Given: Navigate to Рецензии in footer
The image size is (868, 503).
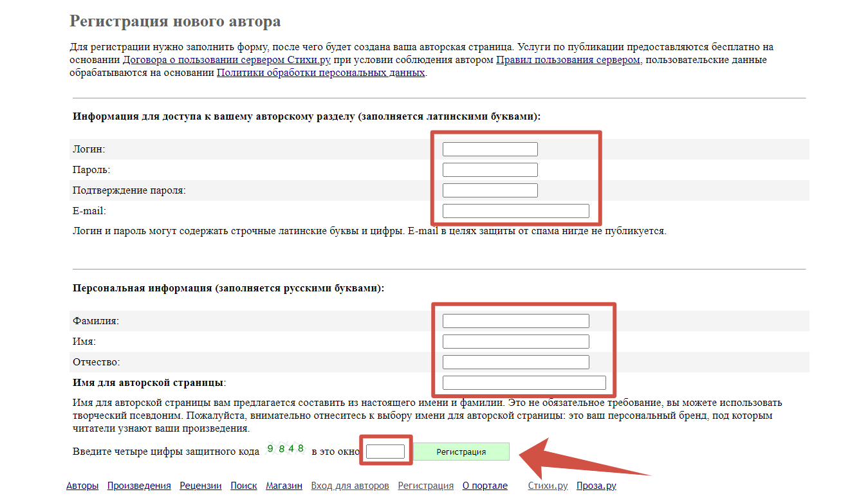Looking at the screenshot, I should [201, 486].
